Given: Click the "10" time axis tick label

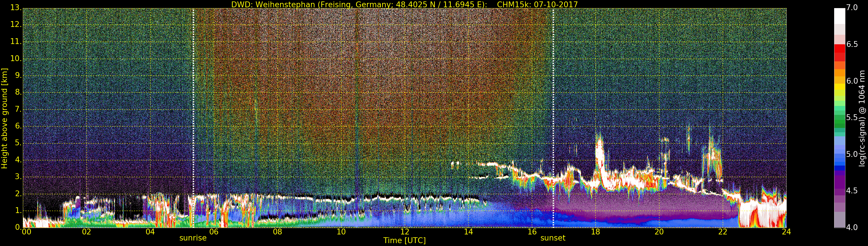Looking at the screenshot, I should 341,232.
